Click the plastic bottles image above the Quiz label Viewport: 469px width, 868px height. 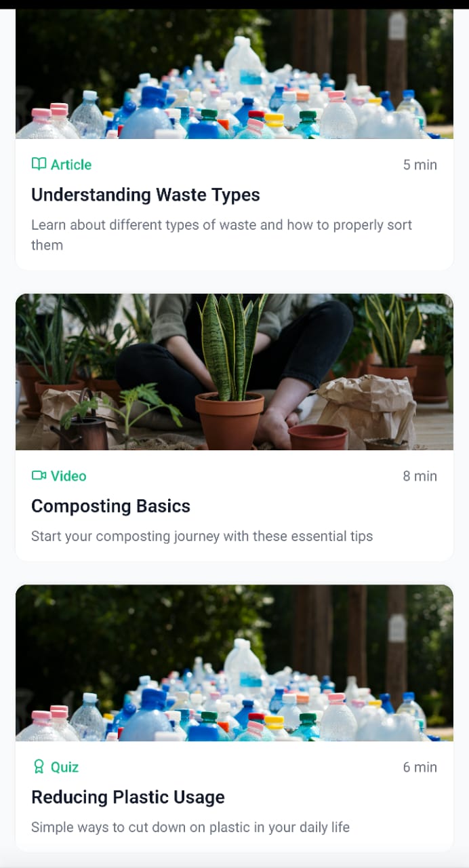(x=234, y=663)
